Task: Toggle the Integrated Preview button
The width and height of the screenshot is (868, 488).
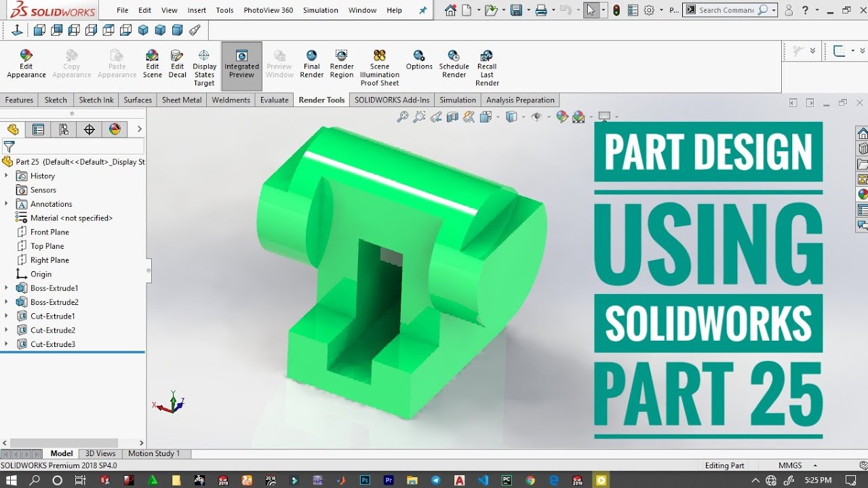Action: [x=242, y=64]
